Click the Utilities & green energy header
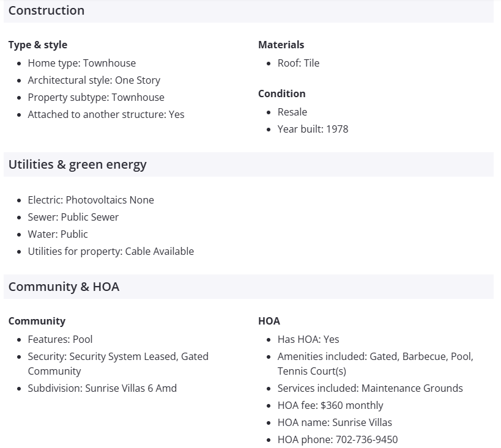Screen dimensions: 501x448 click(x=78, y=164)
